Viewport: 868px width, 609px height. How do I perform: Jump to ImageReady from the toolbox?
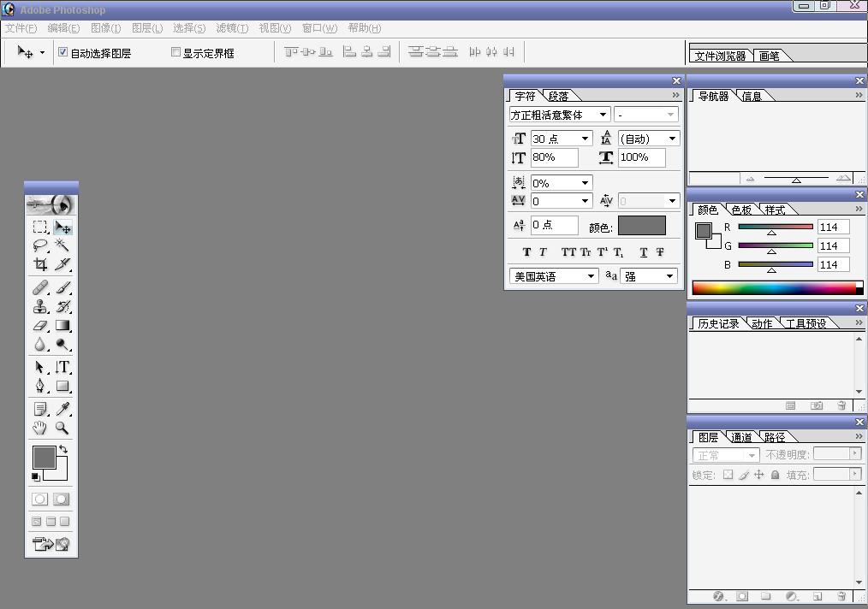[51, 544]
